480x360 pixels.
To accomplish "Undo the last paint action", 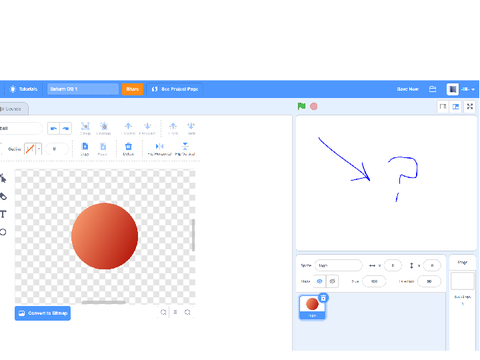I will [54, 128].
